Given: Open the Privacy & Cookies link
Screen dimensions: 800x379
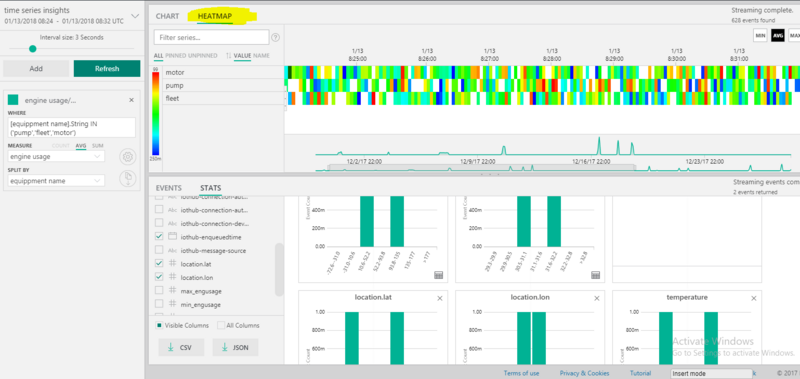Looking at the screenshot, I should pyautogui.click(x=585, y=373).
